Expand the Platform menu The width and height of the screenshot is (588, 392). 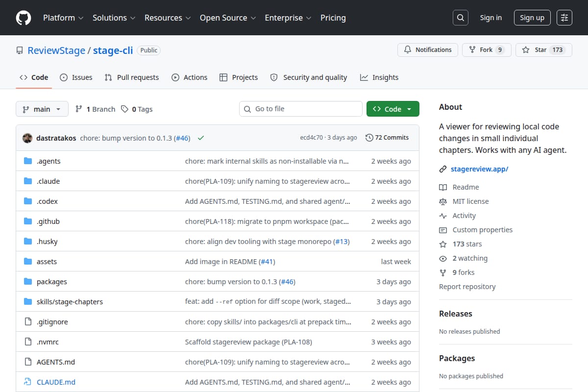coord(64,18)
